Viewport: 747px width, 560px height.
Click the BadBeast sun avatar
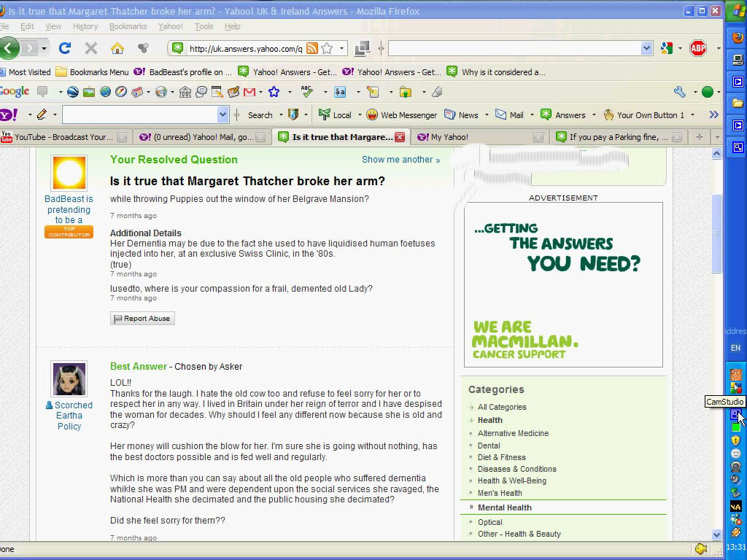69,173
